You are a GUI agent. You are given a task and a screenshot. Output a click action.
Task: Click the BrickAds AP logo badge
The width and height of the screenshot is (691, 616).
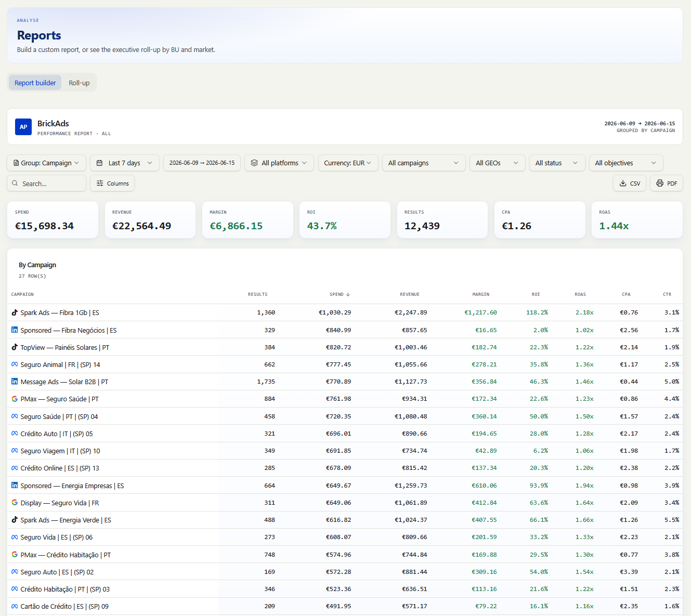tap(23, 127)
